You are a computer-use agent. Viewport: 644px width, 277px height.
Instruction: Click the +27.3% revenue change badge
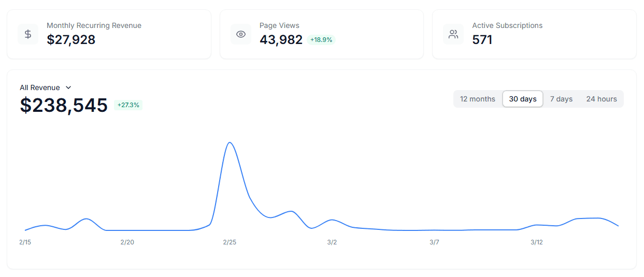[x=128, y=105]
